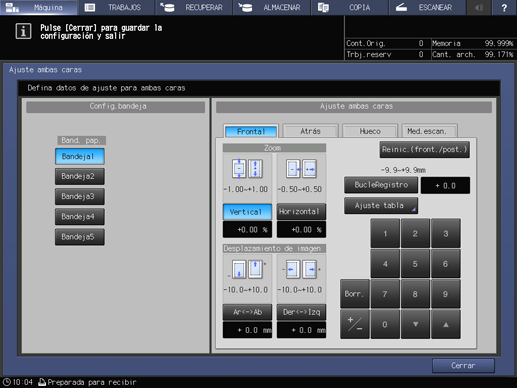Viewport: 517px width, 388px height.
Task: Click the vertical zoom shrink icon
Action: [x=239, y=169]
